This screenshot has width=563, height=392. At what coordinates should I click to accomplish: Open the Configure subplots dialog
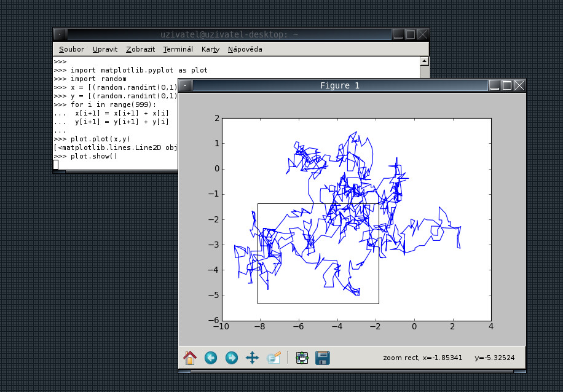(x=301, y=358)
